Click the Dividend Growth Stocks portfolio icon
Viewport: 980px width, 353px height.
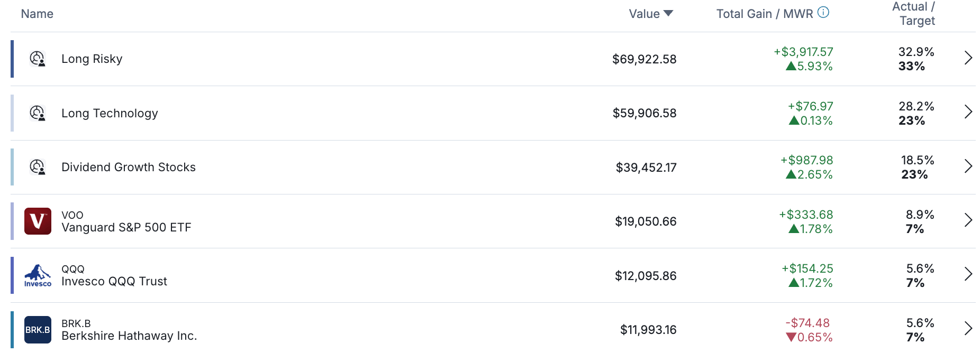pyautogui.click(x=38, y=167)
